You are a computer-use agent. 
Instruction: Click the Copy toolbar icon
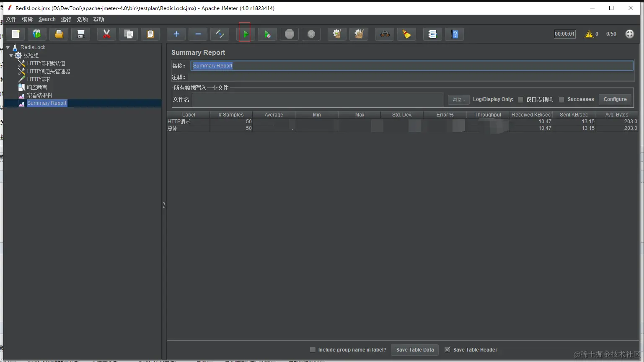[x=129, y=34]
